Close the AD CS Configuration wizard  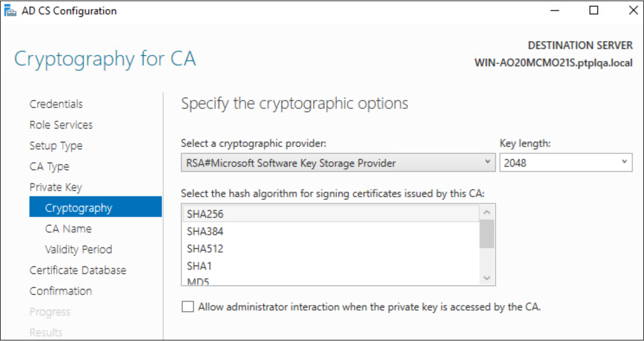633,11
